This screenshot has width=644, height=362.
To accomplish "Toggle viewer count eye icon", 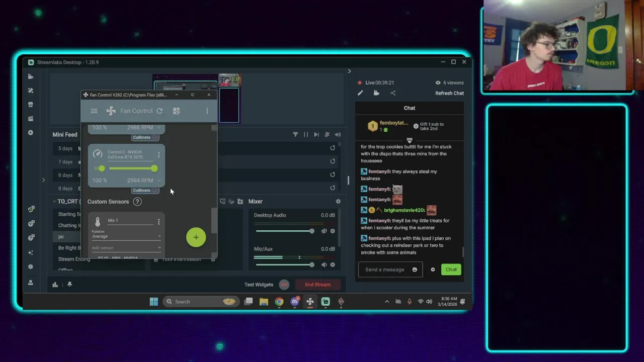I will point(438,83).
